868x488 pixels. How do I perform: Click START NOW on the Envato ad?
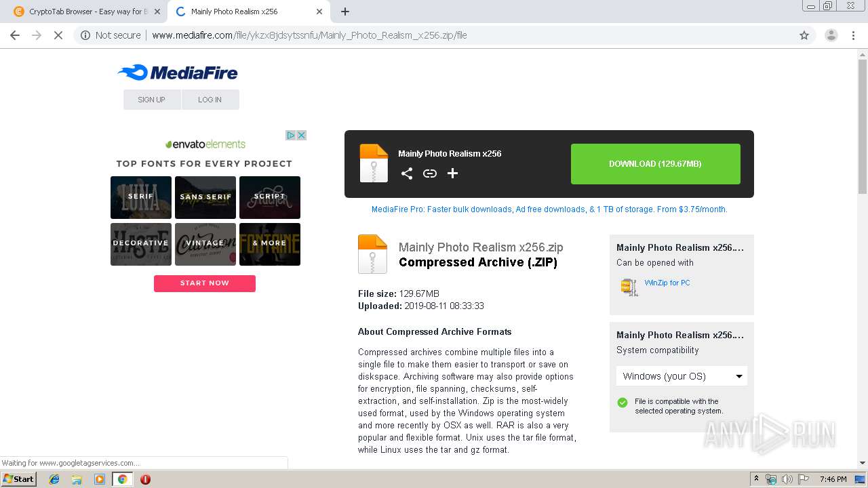[205, 283]
